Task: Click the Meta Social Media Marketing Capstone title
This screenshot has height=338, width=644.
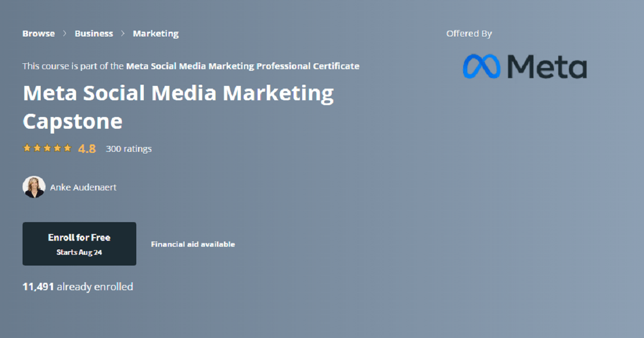Action: click(x=178, y=107)
